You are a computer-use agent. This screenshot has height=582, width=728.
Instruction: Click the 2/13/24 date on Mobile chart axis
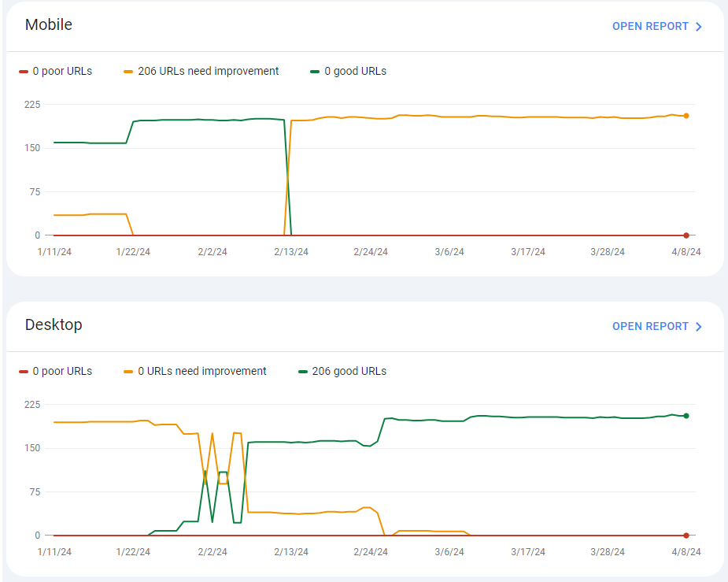pyautogui.click(x=291, y=252)
